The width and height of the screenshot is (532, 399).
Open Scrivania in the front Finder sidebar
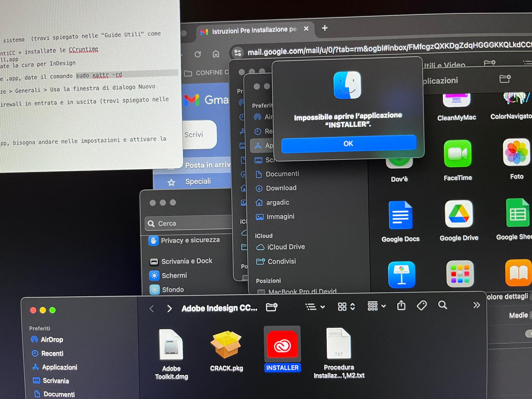[x=51, y=381]
